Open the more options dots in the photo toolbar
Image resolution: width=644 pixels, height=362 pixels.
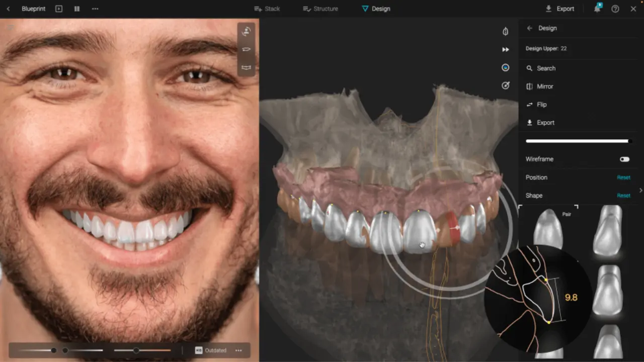point(238,350)
